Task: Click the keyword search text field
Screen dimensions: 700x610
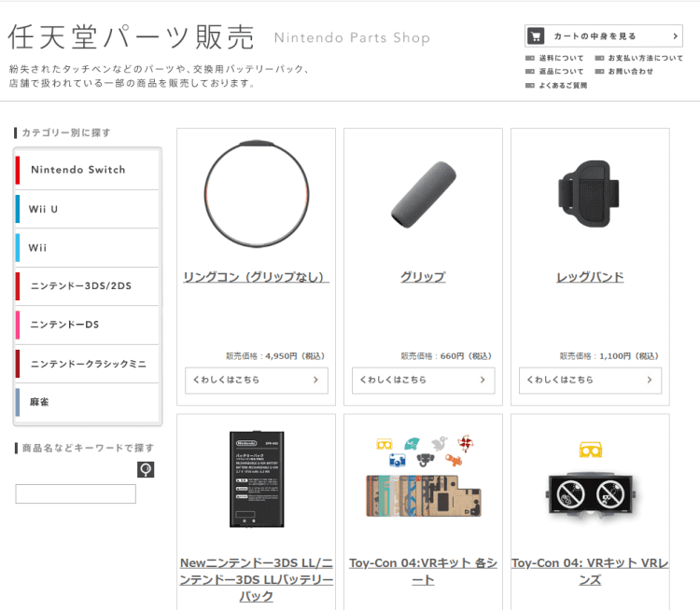Action: 76,494
